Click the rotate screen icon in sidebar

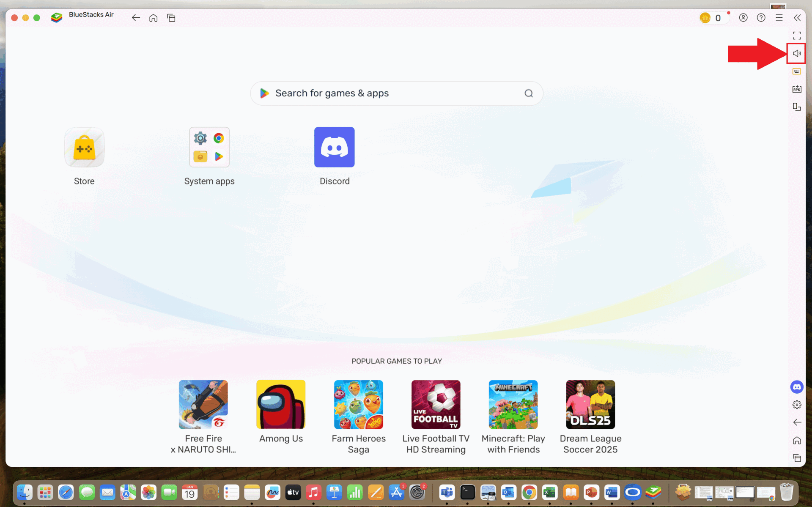797,107
